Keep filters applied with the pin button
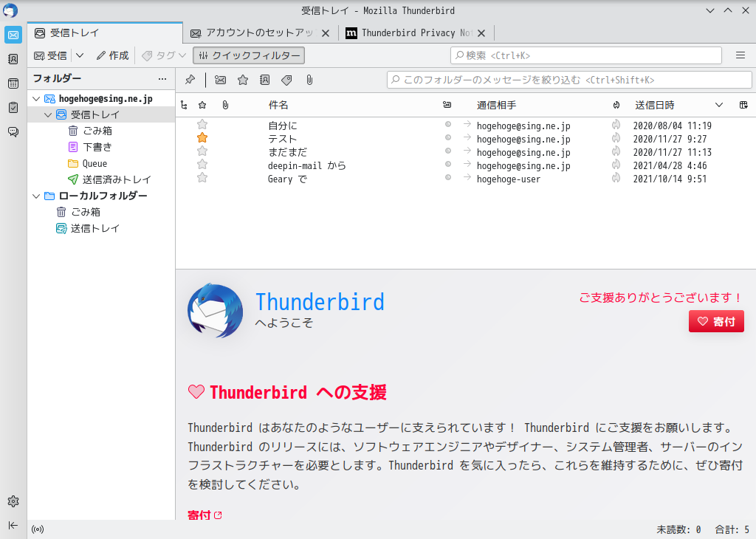756x539 pixels. coord(190,80)
